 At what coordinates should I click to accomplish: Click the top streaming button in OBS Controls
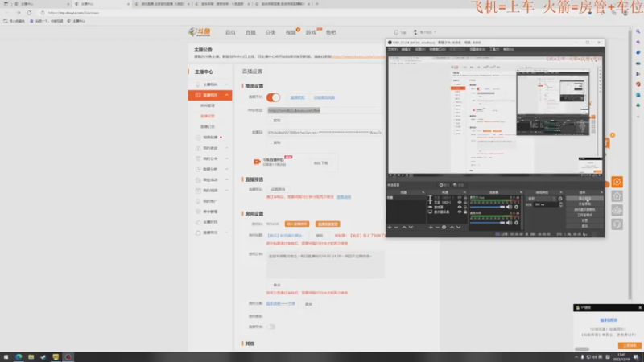tap(584, 198)
